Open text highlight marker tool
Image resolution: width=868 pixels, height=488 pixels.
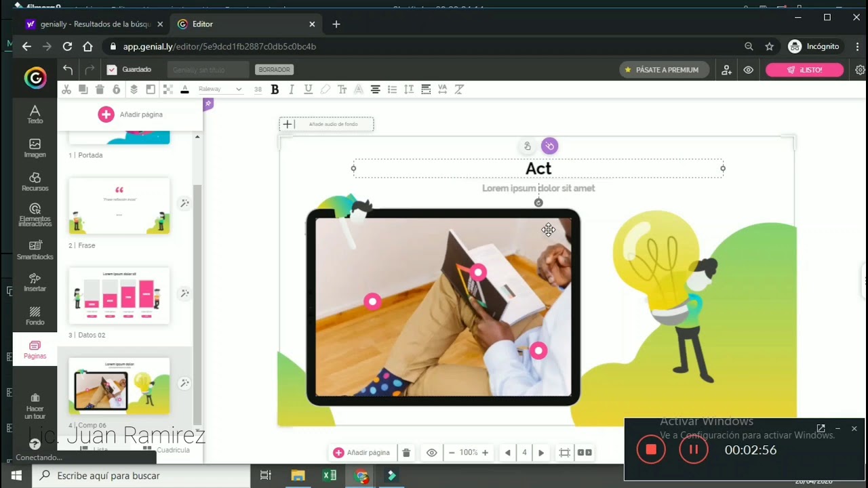[325, 89]
